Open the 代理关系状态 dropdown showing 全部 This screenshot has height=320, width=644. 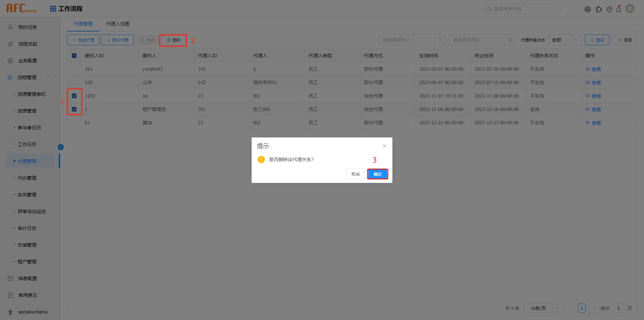(x=565, y=40)
